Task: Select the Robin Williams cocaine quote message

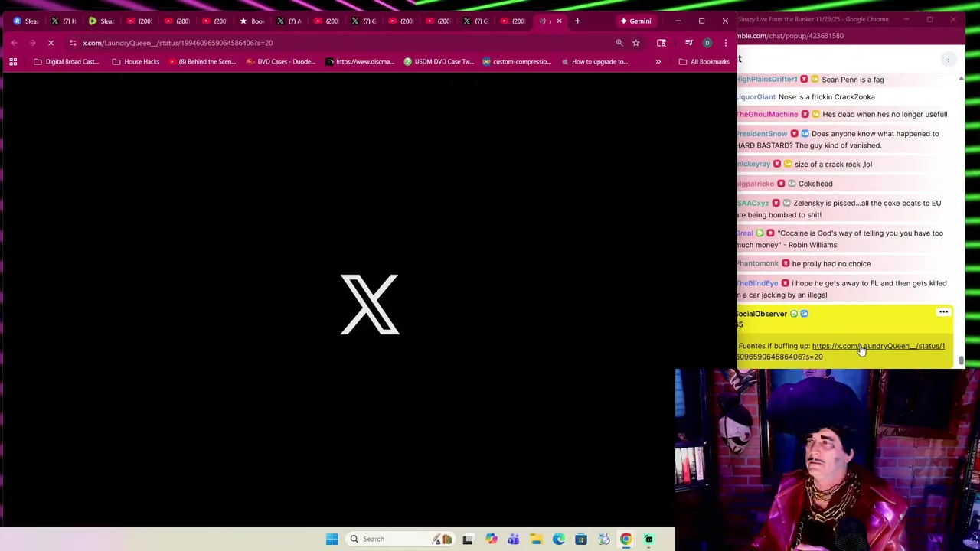Action: point(840,239)
